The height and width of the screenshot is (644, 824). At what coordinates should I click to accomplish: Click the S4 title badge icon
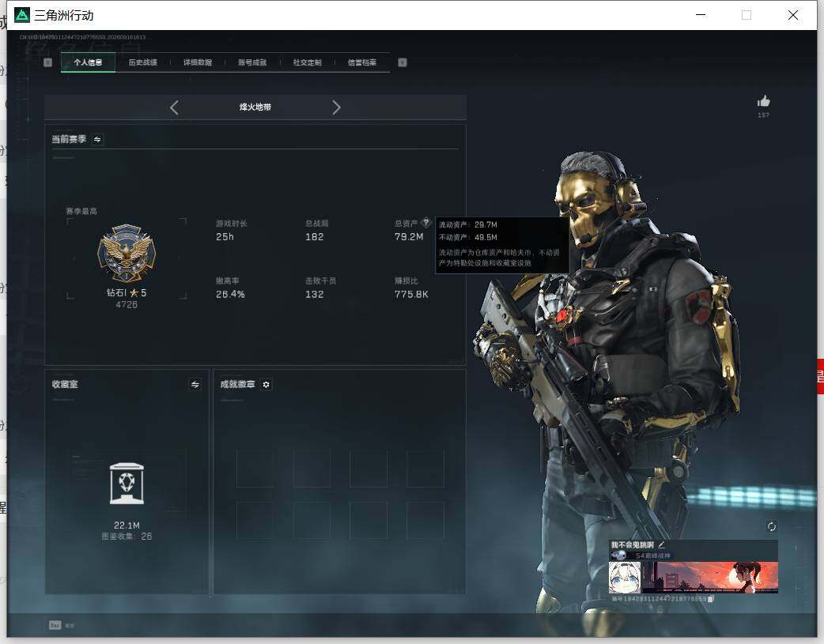pyautogui.click(x=619, y=555)
